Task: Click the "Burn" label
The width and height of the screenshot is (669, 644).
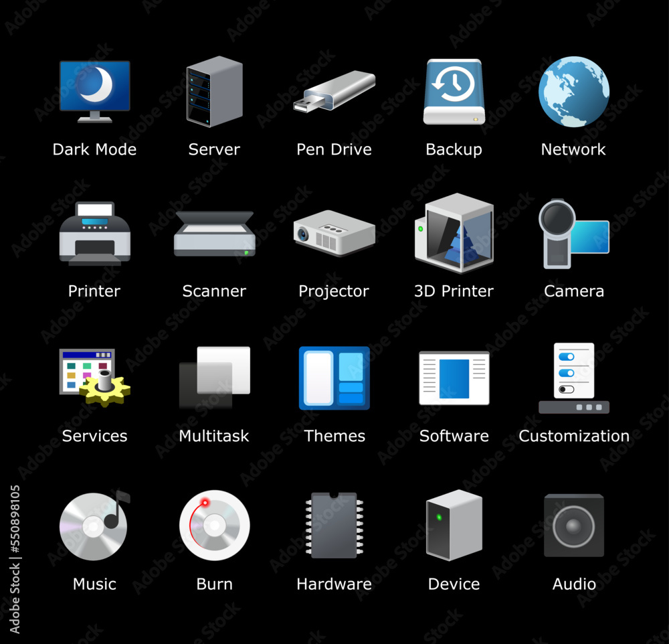Action: click(215, 584)
